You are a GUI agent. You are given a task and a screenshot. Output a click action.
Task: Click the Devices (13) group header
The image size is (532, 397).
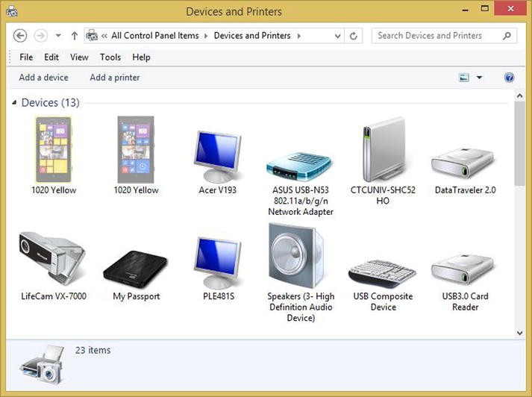[50, 102]
